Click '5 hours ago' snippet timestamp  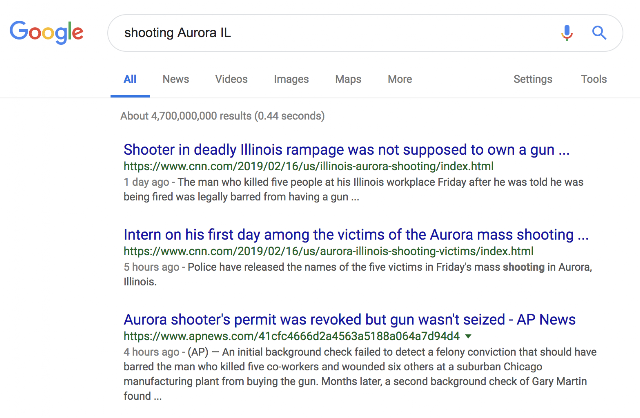[x=151, y=267]
